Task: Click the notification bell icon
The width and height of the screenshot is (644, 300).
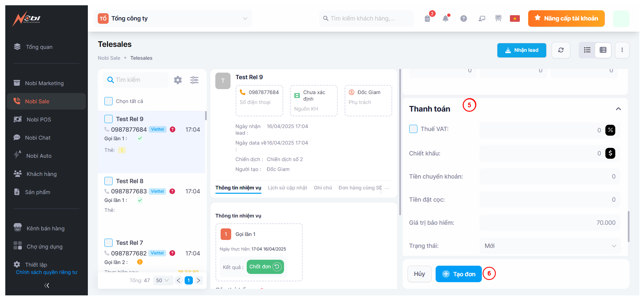Action: tap(446, 18)
